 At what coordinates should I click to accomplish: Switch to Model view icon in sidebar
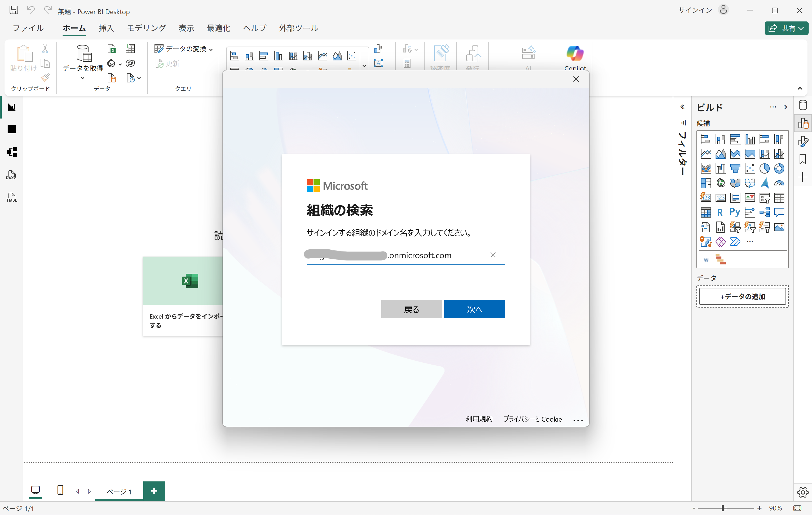[x=12, y=152]
